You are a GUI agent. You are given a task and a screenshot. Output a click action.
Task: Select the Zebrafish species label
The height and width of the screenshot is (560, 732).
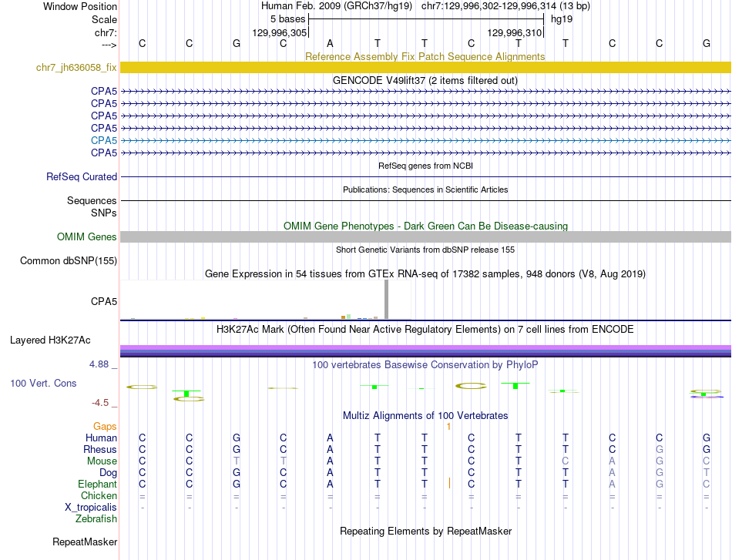(x=96, y=519)
